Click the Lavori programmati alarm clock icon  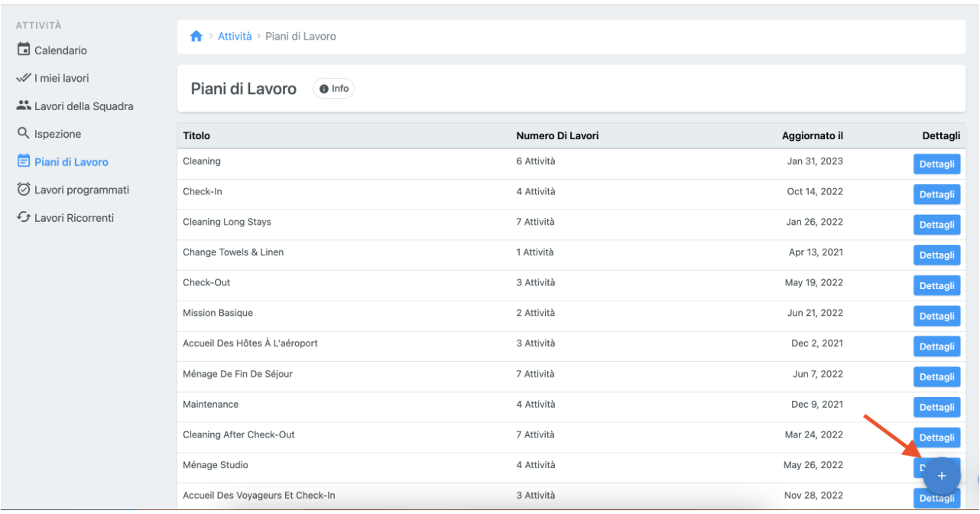point(24,190)
